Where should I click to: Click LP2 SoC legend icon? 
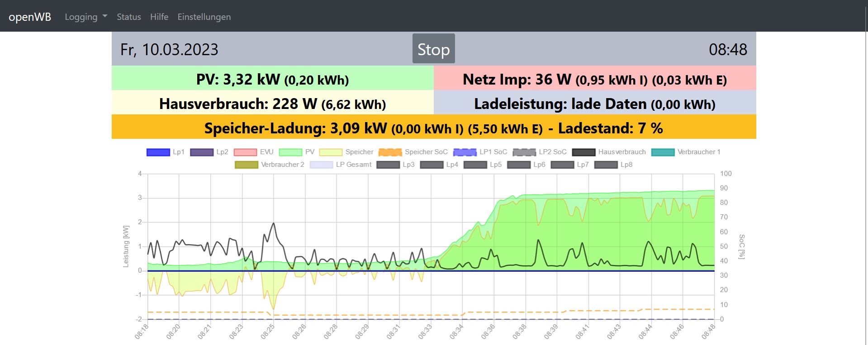pos(524,152)
